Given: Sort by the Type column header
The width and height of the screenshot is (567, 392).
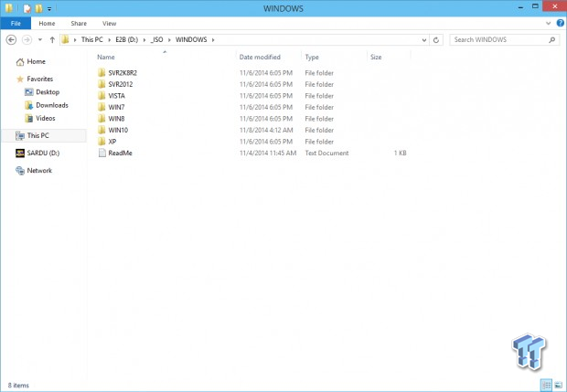Looking at the screenshot, I should tap(312, 57).
